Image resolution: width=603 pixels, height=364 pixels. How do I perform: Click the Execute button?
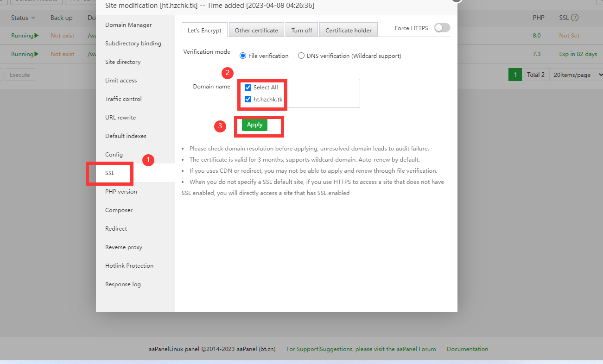tap(20, 75)
